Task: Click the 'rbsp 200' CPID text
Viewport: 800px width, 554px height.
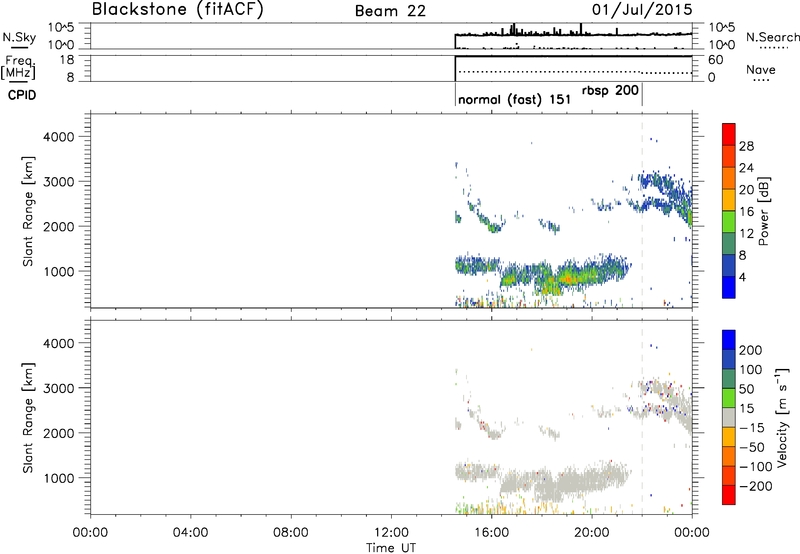Action: (610, 90)
